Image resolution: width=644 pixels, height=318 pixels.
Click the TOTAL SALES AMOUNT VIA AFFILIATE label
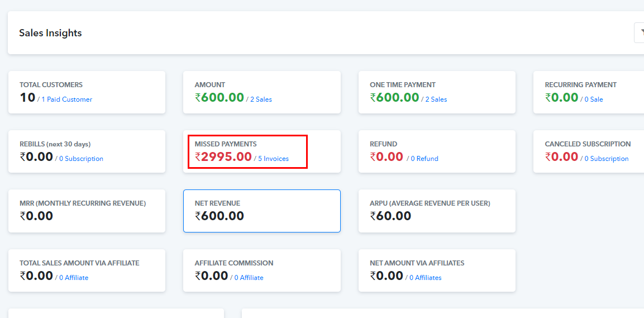click(80, 263)
